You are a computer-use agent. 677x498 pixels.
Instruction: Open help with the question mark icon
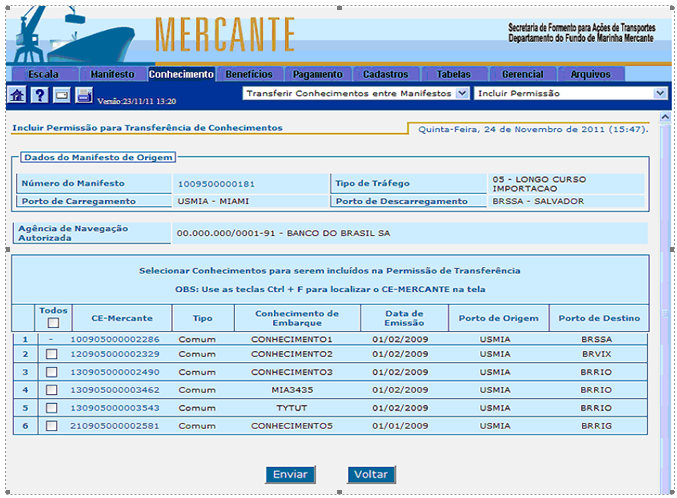(39, 95)
